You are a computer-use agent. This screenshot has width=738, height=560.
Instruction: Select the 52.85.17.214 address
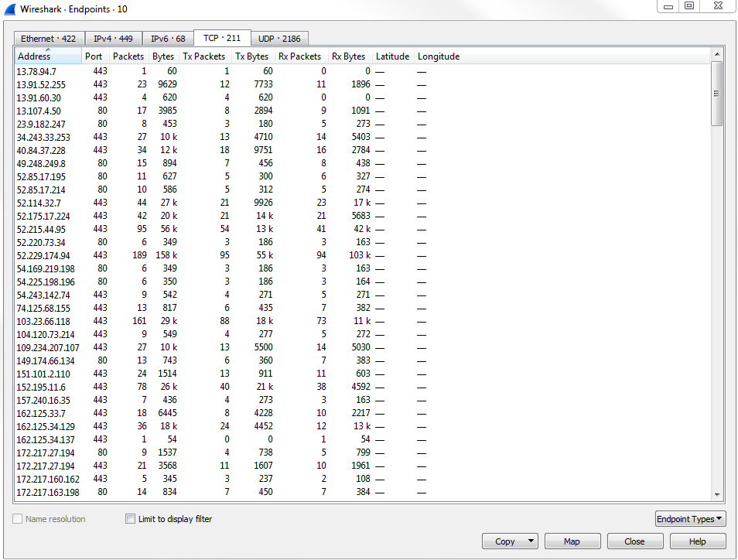tap(41, 190)
